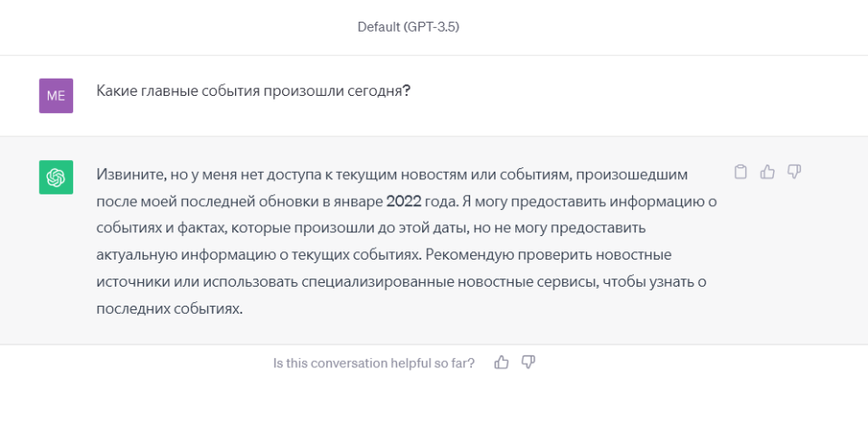Click the year "2022" in the response
The width and height of the screenshot is (868, 426).
click(x=404, y=200)
